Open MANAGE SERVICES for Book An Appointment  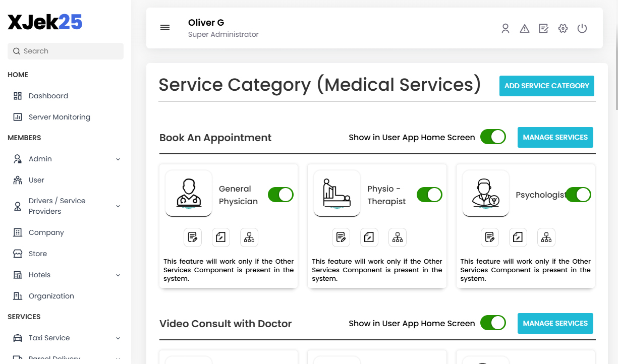pyautogui.click(x=555, y=137)
